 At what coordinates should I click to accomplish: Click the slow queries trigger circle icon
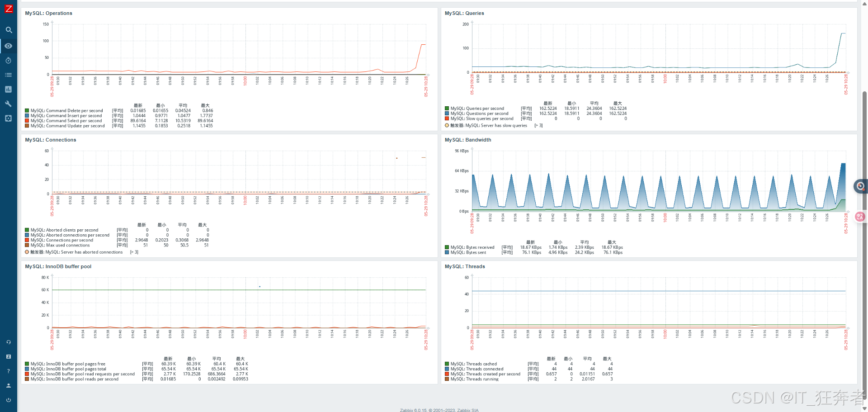447,126
